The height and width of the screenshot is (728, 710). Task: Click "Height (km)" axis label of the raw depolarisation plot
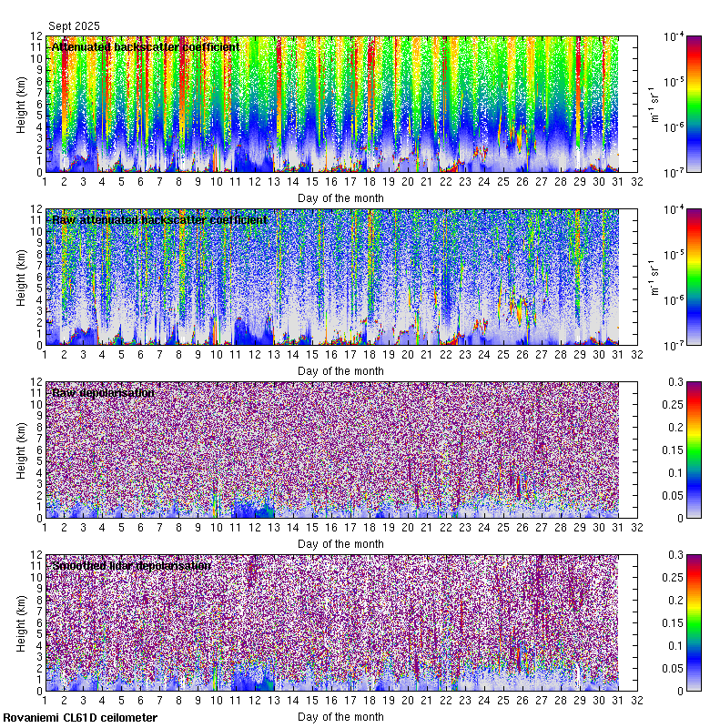click(x=21, y=450)
